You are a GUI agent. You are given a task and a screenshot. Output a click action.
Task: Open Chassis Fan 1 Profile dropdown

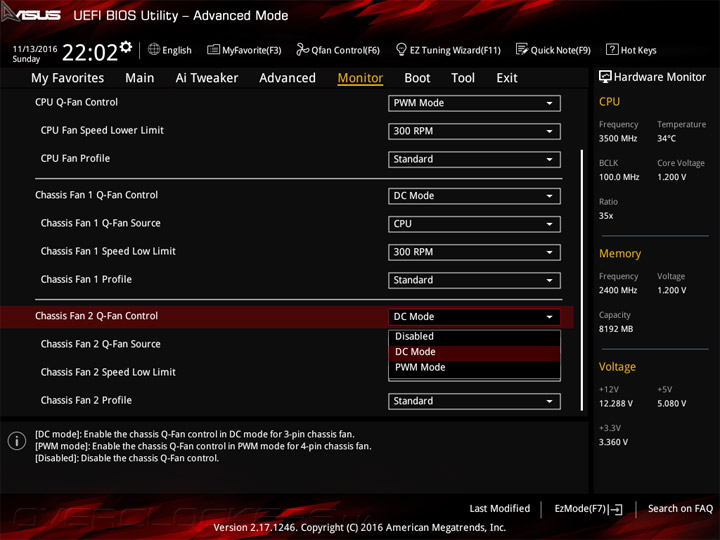click(x=474, y=280)
